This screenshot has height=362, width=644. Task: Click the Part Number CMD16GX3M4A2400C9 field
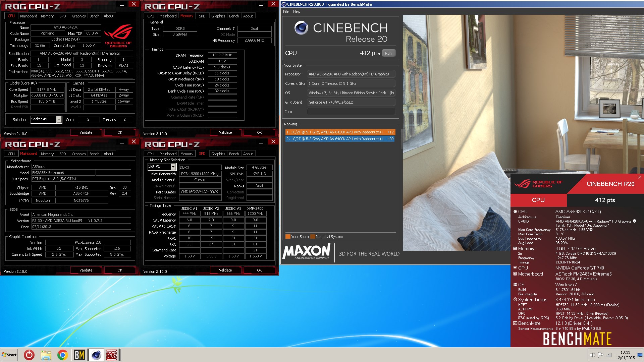click(200, 192)
